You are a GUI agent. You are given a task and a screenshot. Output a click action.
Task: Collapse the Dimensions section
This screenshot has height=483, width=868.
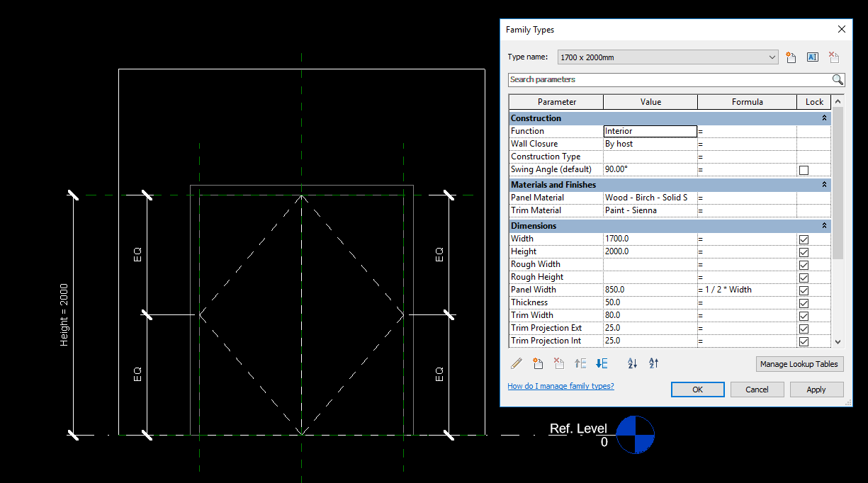click(x=823, y=225)
